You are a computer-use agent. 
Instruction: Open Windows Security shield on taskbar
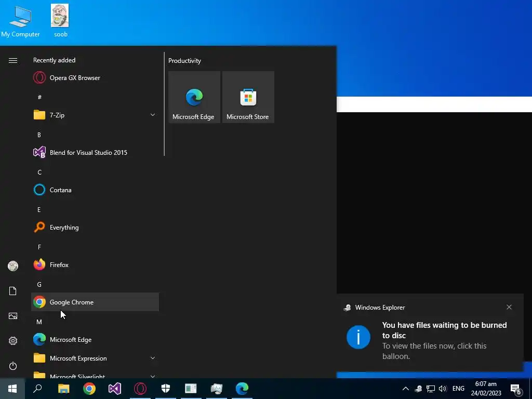pyautogui.click(x=166, y=389)
